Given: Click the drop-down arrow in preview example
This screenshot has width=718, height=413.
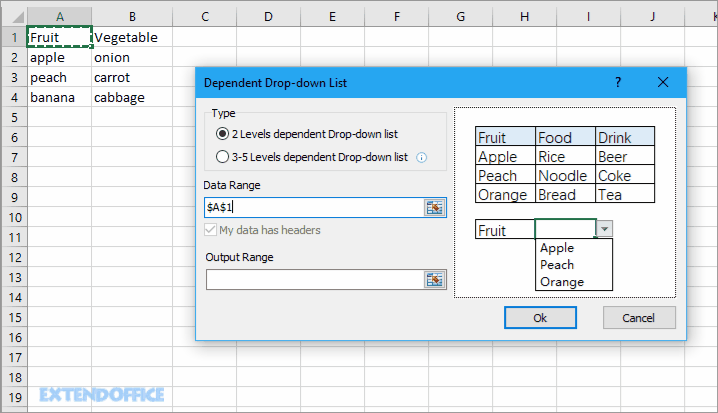Looking at the screenshot, I should pyautogui.click(x=604, y=229).
